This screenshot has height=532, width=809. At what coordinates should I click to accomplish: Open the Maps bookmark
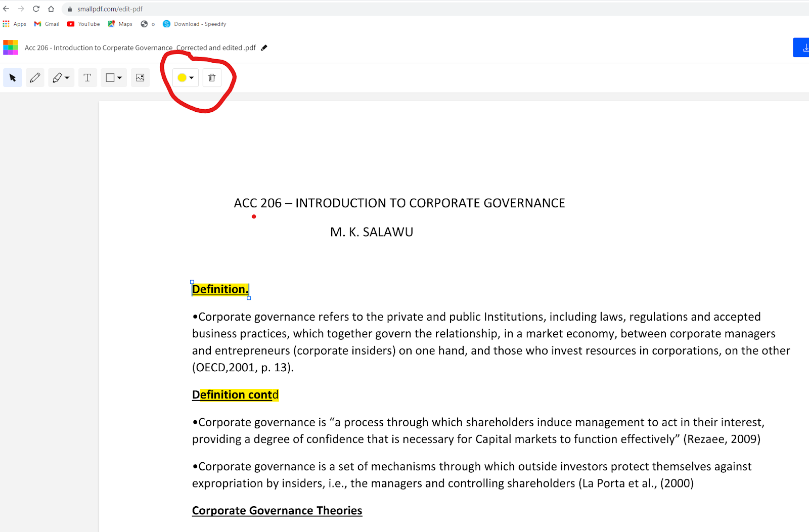(x=120, y=24)
